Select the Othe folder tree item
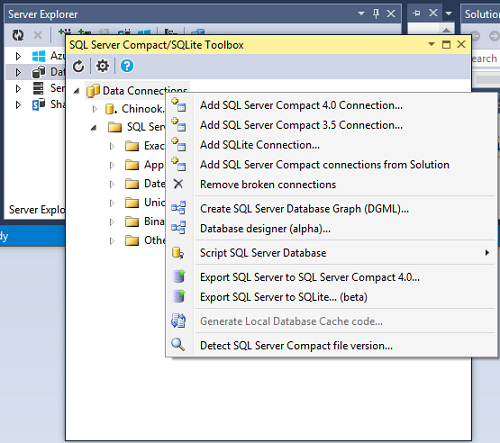Image resolution: width=500 pixels, height=443 pixels. point(154,240)
